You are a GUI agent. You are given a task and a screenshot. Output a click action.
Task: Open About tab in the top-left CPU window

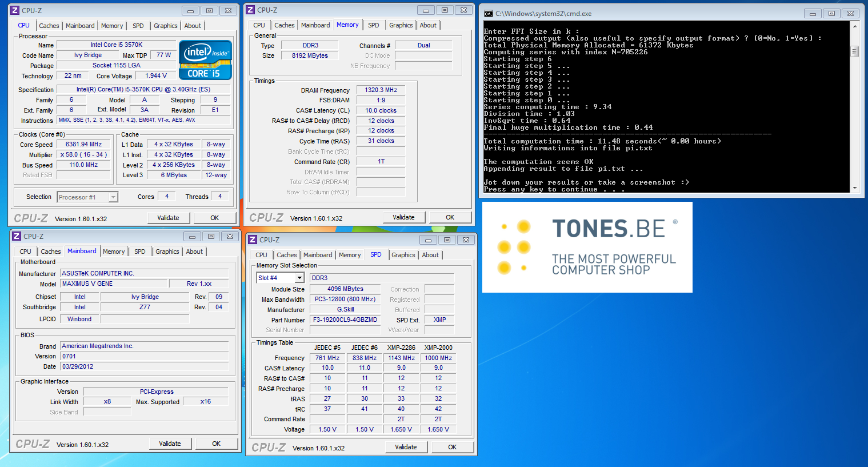click(193, 26)
